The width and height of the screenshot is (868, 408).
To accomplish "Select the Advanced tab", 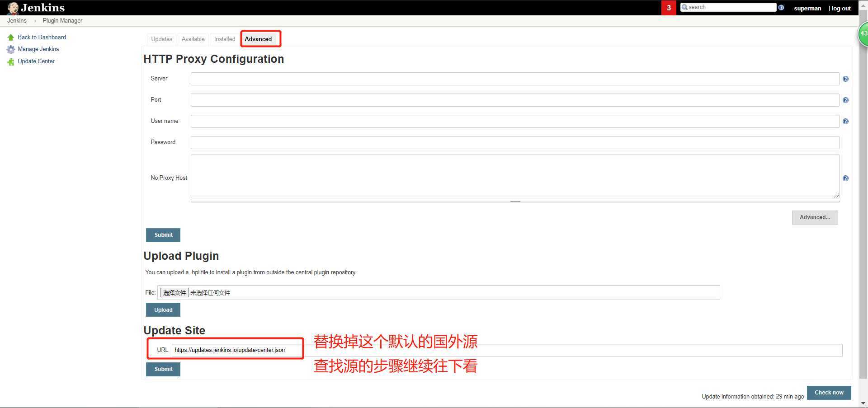I will click(x=258, y=39).
